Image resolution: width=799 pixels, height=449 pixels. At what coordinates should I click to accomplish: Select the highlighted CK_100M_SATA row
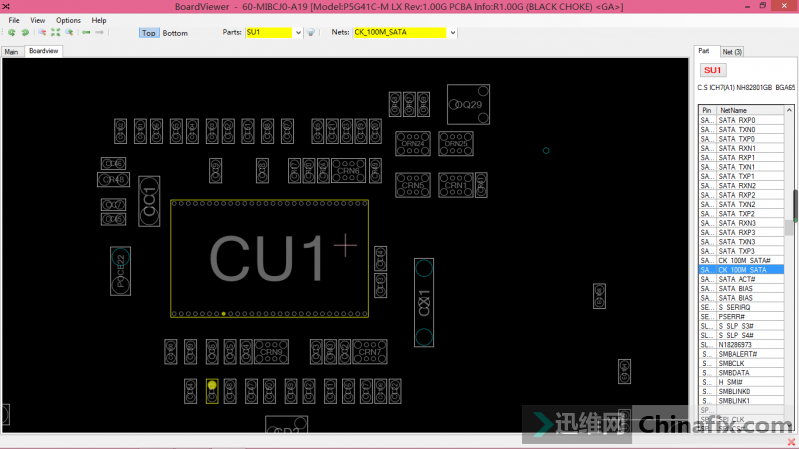tap(741, 270)
